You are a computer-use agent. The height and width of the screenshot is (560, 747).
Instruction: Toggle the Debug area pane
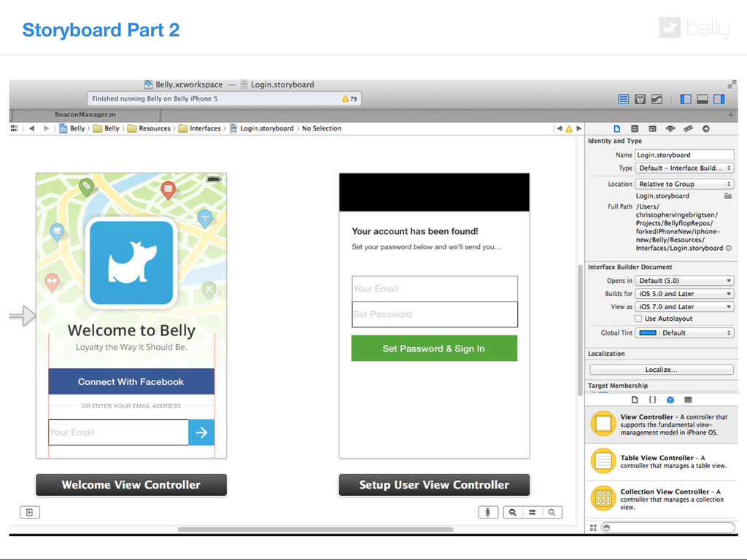[x=703, y=99]
